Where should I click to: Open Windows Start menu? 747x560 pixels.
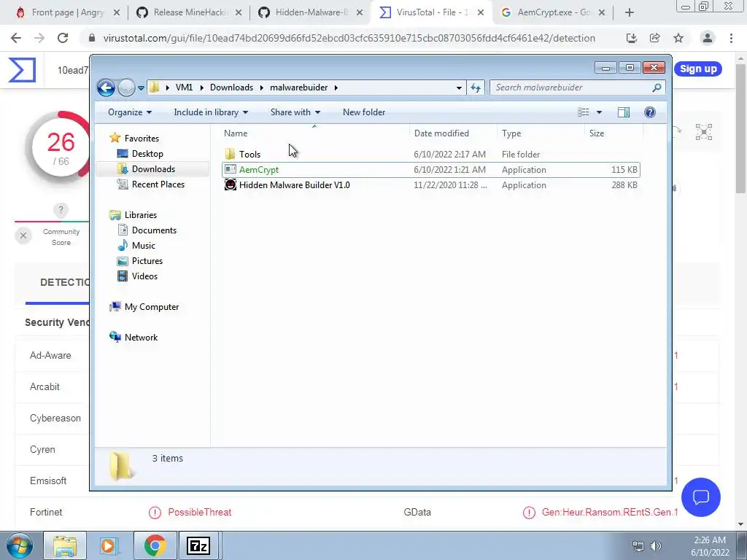coord(20,545)
